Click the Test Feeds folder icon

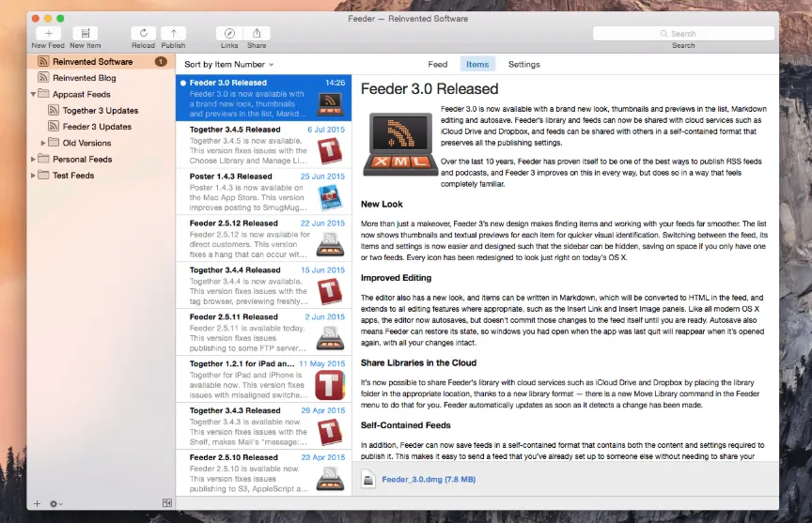click(43, 175)
